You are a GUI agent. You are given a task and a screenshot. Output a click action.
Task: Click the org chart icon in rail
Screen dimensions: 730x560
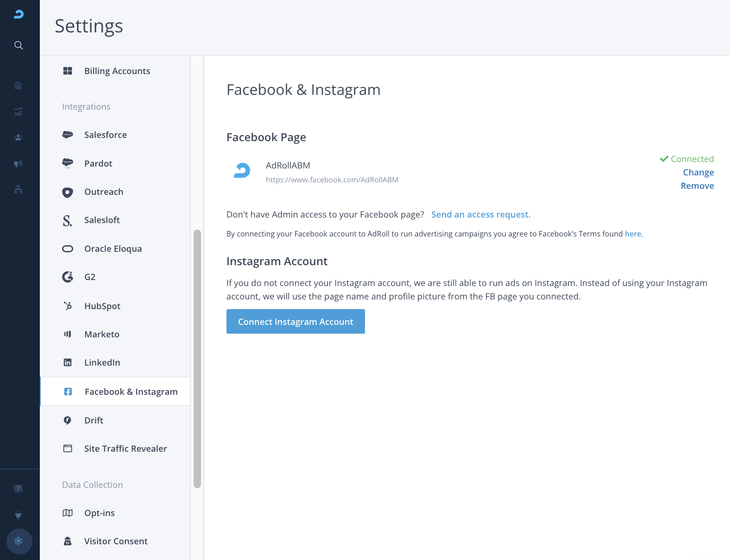click(x=19, y=189)
